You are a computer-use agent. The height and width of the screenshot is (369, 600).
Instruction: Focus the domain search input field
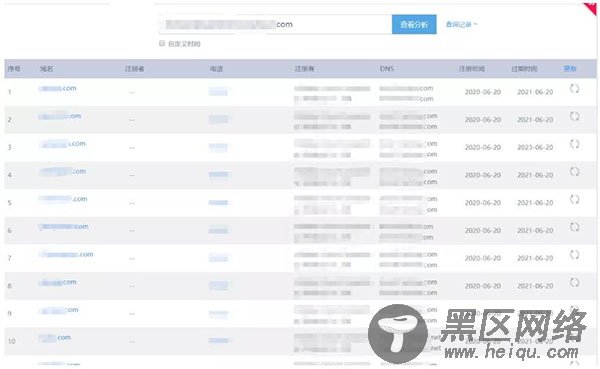point(276,24)
